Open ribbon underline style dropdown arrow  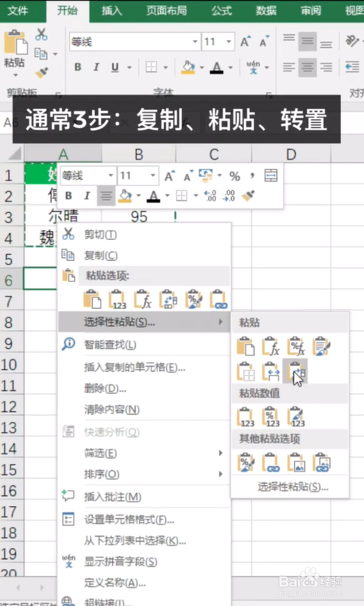(129, 67)
